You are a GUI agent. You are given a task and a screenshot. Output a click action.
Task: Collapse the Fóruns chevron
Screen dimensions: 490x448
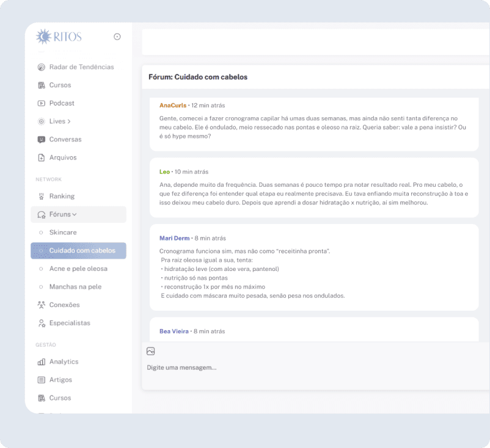click(x=75, y=214)
